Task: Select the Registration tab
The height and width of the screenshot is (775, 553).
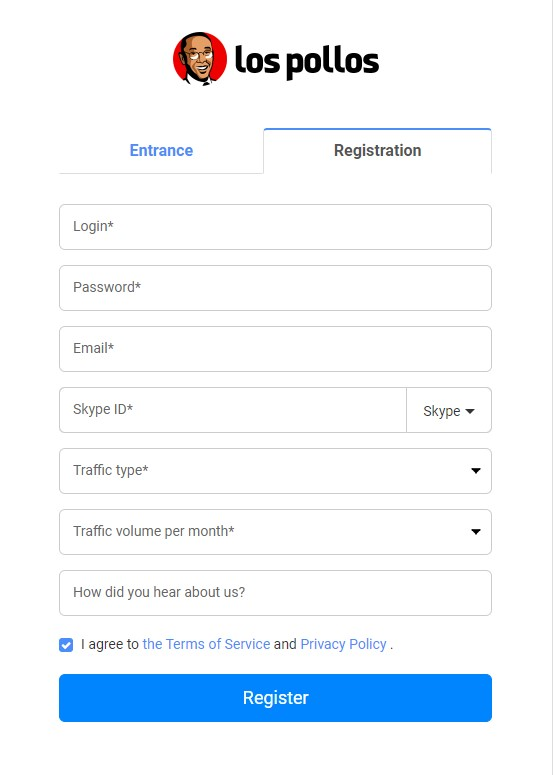Action: click(x=378, y=150)
